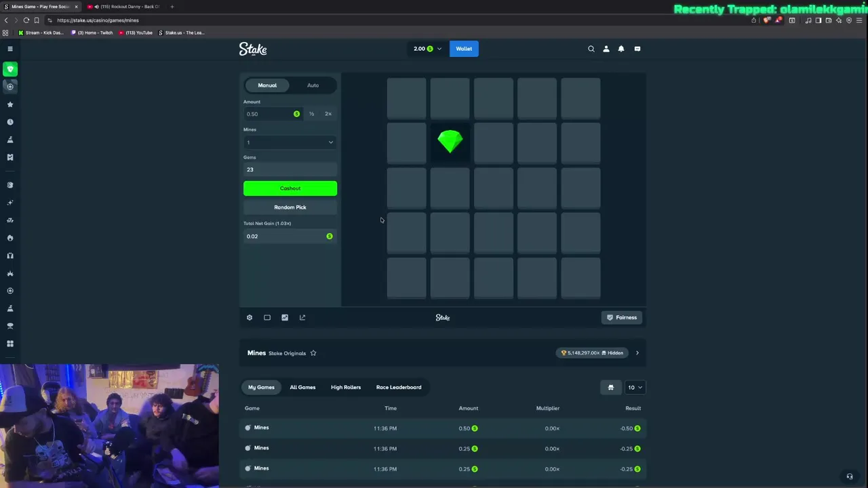The width and height of the screenshot is (868, 488).
Task: Double the bet with 2x button
Action: coord(328,114)
